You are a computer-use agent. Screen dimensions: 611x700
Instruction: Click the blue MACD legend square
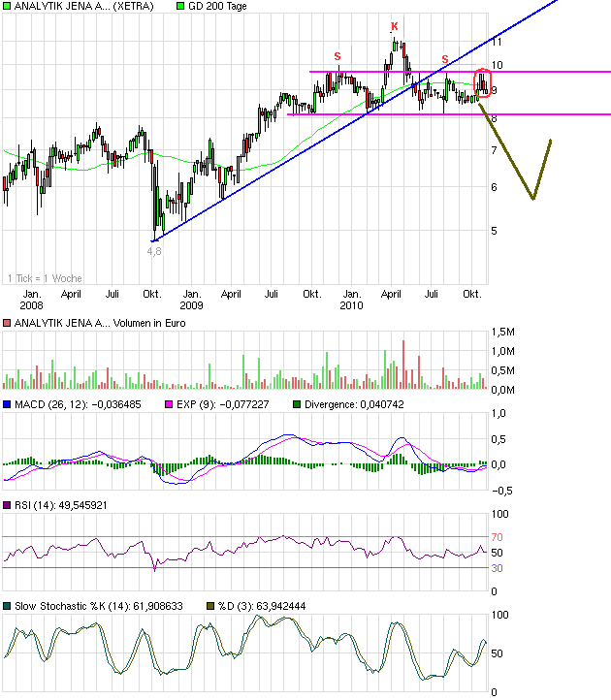[x=6, y=404]
